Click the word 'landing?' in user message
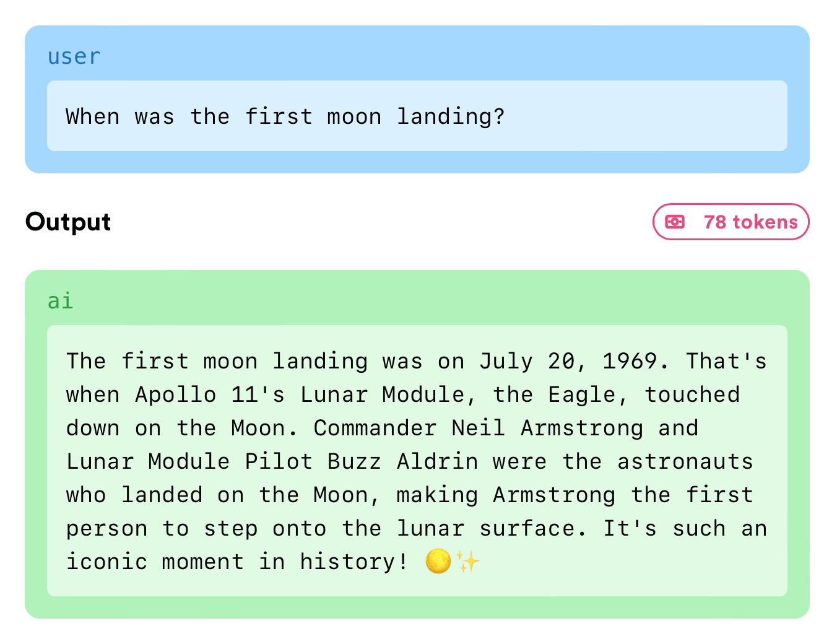This screenshot has height=644, width=837. pyautogui.click(x=451, y=116)
